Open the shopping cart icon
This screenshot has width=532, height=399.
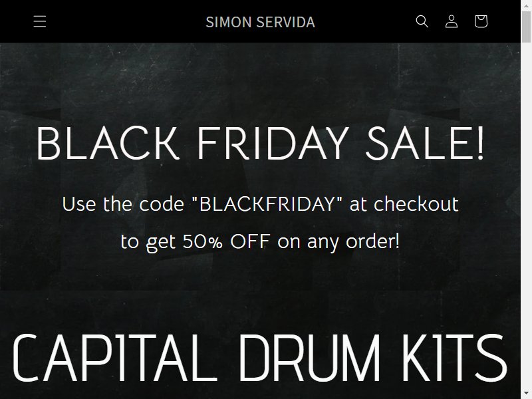(x=481, y=21)
